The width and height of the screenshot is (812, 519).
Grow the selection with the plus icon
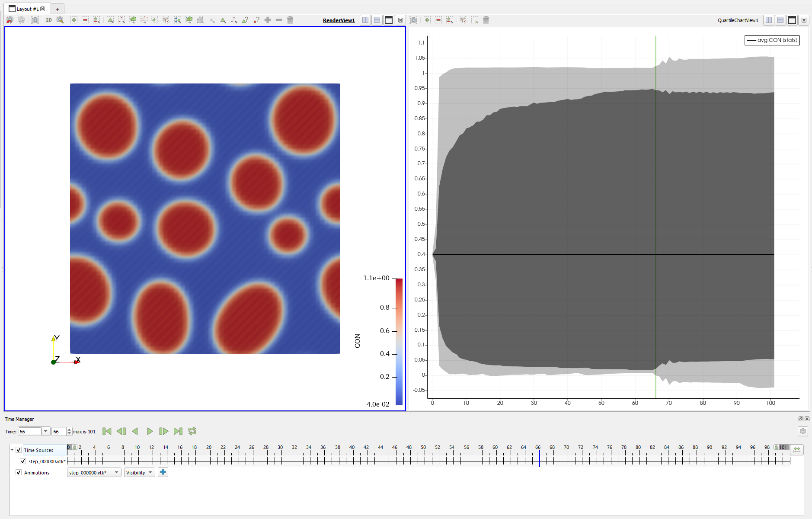point(268,20)
